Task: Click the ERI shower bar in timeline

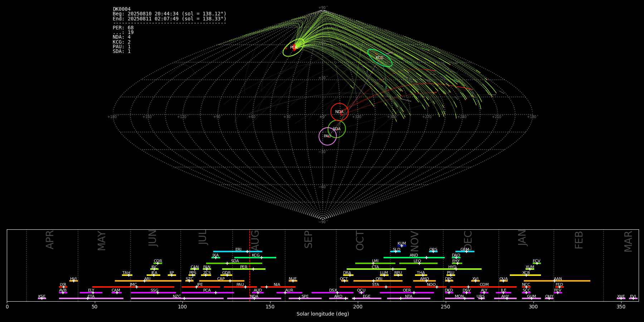Action: (238, 252)
